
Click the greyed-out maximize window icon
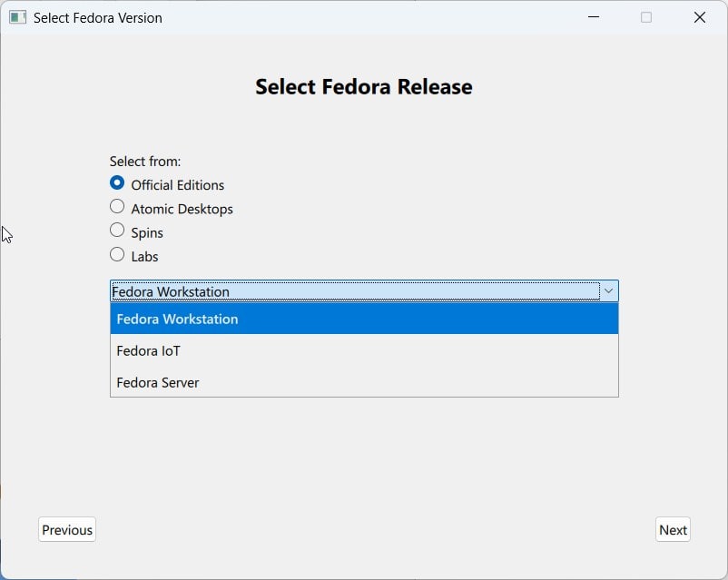click(646, 17)
